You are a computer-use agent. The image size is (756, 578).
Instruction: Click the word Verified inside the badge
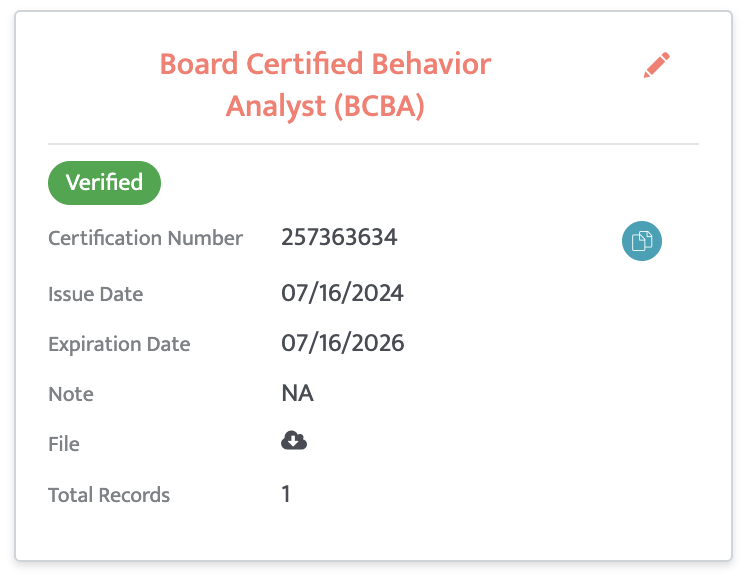tap(104, 183)
